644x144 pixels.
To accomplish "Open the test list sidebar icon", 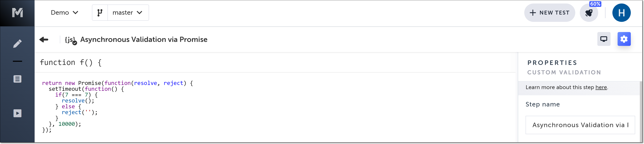I will pos(17,79).
